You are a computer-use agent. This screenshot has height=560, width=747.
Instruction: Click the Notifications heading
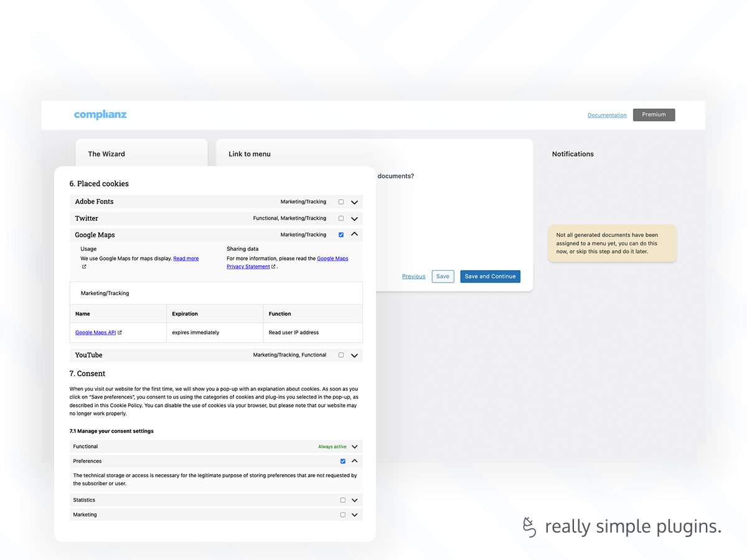point(573,154)
